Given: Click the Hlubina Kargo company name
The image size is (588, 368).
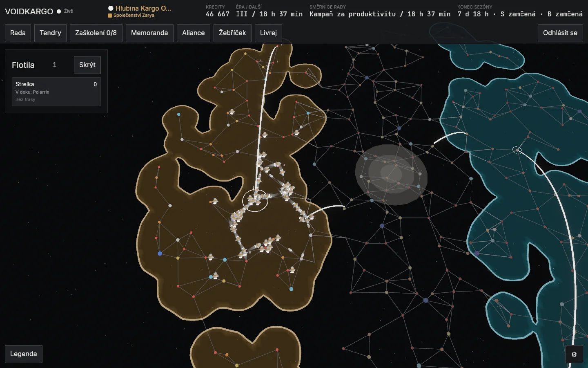Looking at the screenshot, I should point(143,8).
